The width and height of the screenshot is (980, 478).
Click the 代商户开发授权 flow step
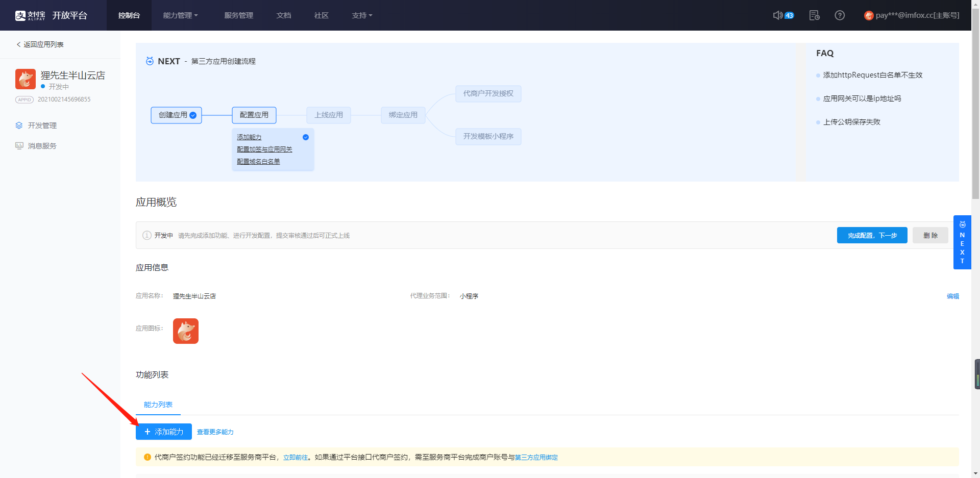pyautogui.click(x=488, y=94)
